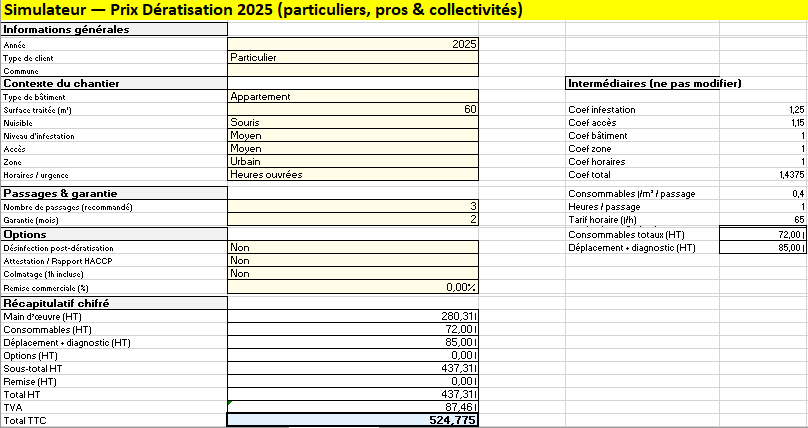Select the Année cell containing 2025
Image resolution: width=808 pixels, height=428 pixels.
354,44
